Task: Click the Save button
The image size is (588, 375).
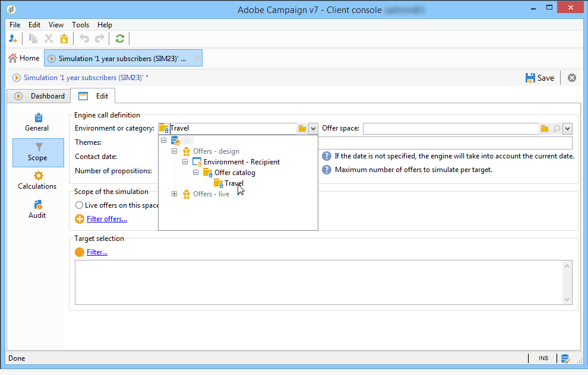Action: click(x=540, y=78)
